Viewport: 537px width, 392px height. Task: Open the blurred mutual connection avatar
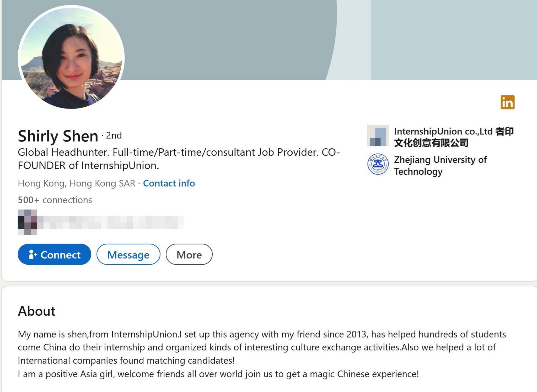click(28, 222)
